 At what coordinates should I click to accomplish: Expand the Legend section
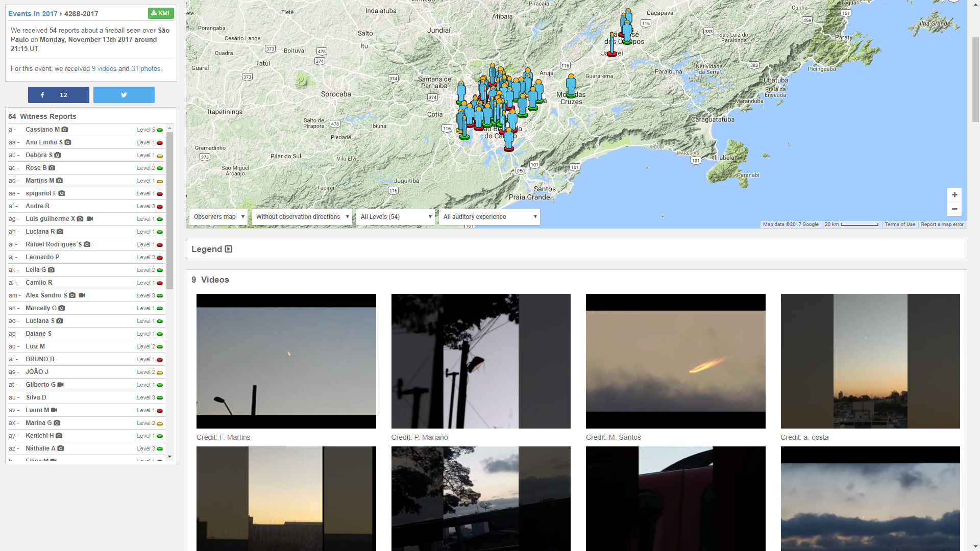(228, 249)
